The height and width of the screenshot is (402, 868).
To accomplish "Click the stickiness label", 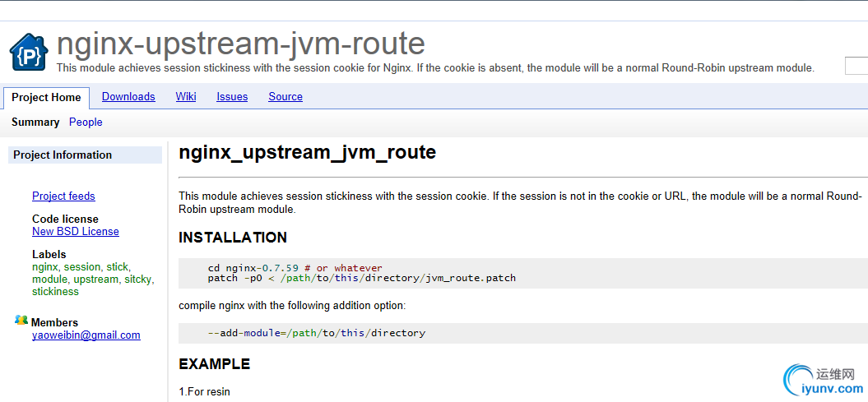I will [x=55, y=291].
